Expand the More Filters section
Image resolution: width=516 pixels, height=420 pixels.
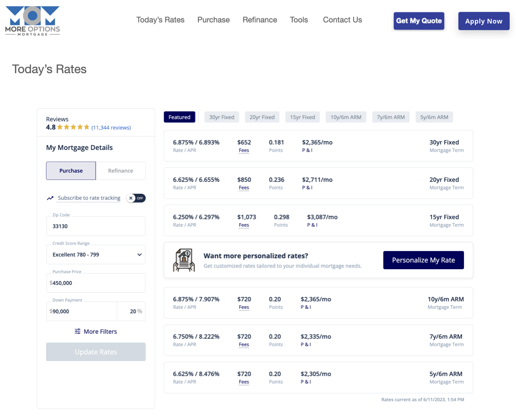96,331
